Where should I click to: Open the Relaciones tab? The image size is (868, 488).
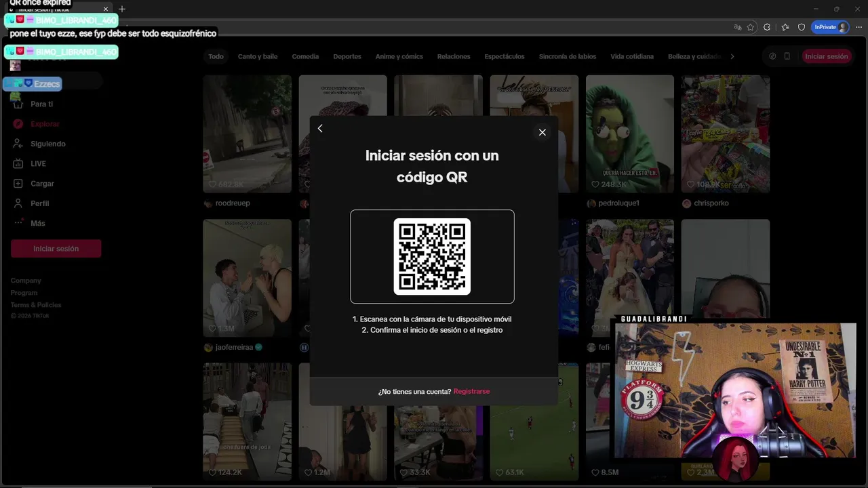[x=454, y=56]
